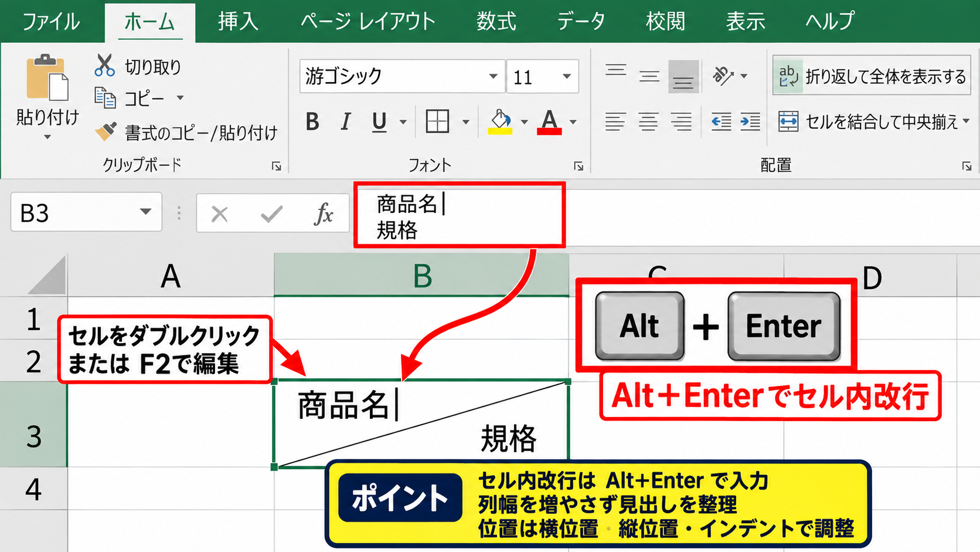
Task: Switch to the 数式 tab
Action: 496,21
